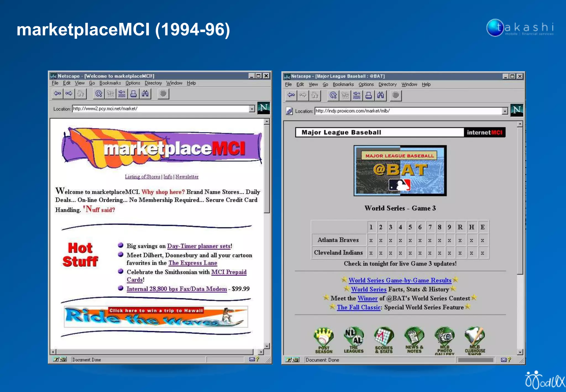This screenshot has width=566, height=392.
Task: Click progress bar in Baseball status bar
Action: [475, 360]
